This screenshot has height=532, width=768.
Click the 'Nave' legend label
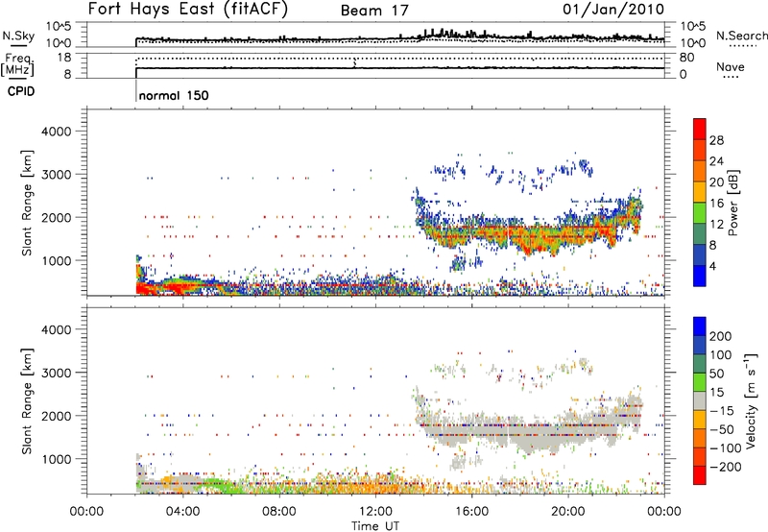click(x=730, y=66)
